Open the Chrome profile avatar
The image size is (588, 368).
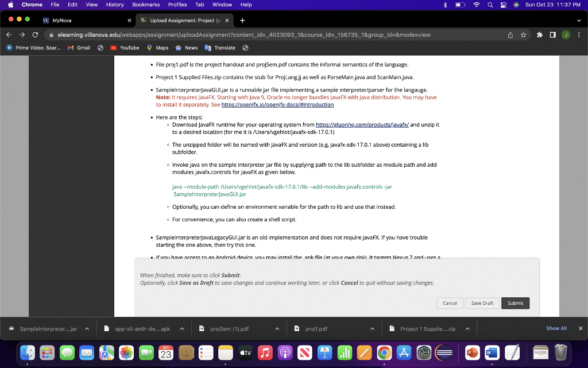565,34
